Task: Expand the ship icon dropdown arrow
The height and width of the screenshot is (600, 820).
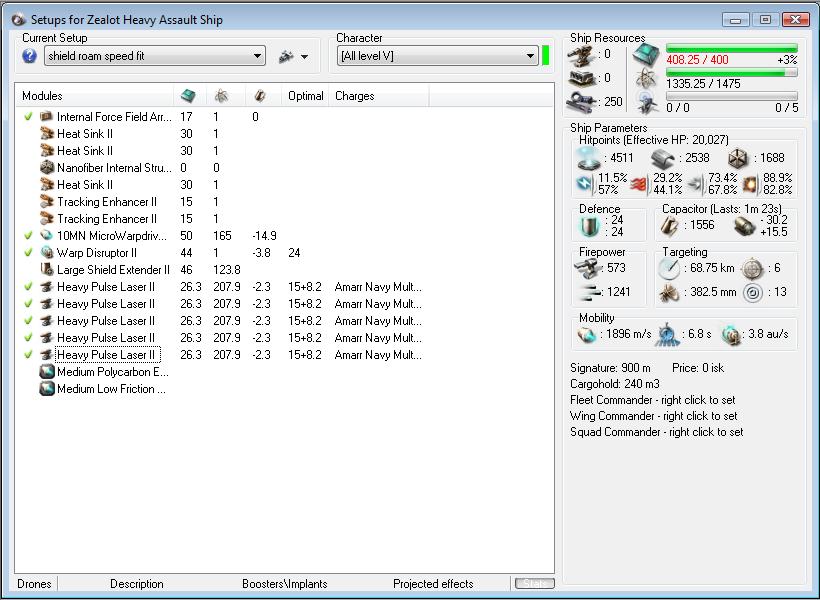Action: click(304, 57)
